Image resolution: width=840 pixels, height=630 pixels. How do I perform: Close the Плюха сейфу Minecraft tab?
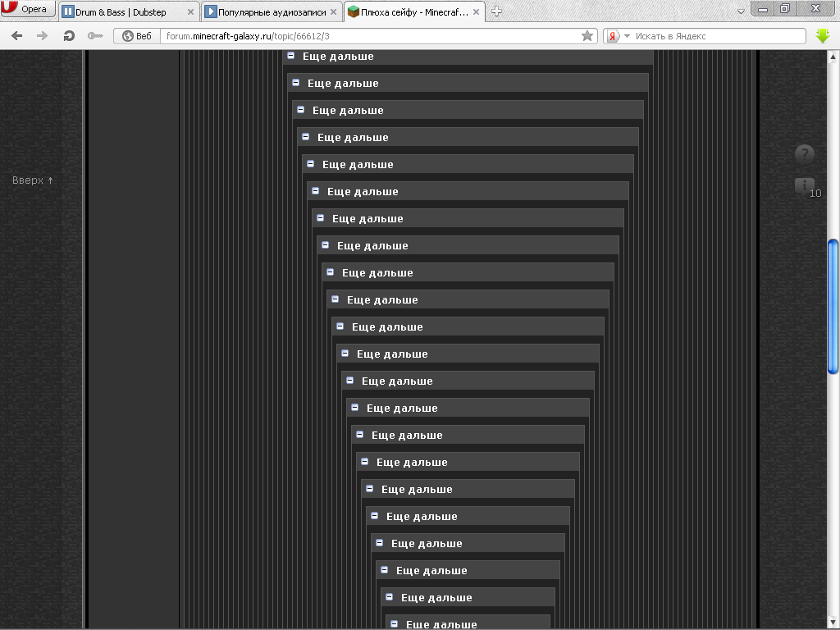coord(476,11)
